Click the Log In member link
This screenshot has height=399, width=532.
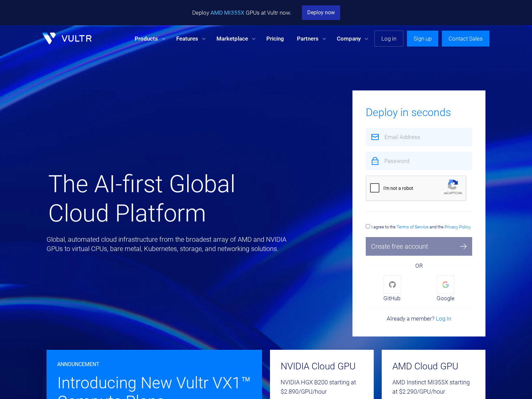(444, 318)
